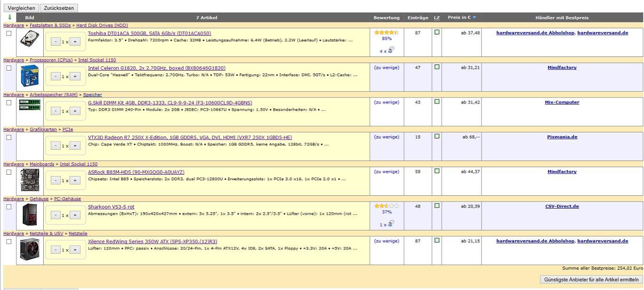Open ASRock B85M-HDS motherboard image
Screen dimensions: 644x290
[30, 181]
